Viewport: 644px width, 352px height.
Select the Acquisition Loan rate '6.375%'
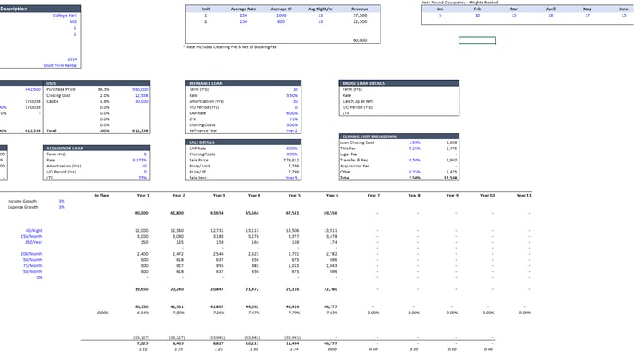[x=140, y=161]
